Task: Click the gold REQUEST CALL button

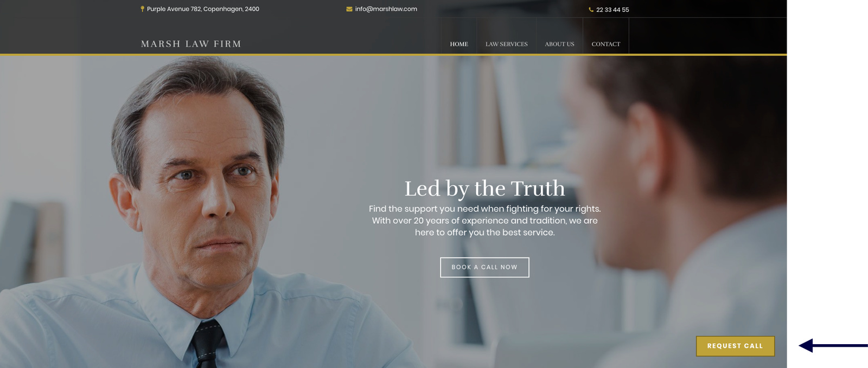Action: [x=735, y=346]
